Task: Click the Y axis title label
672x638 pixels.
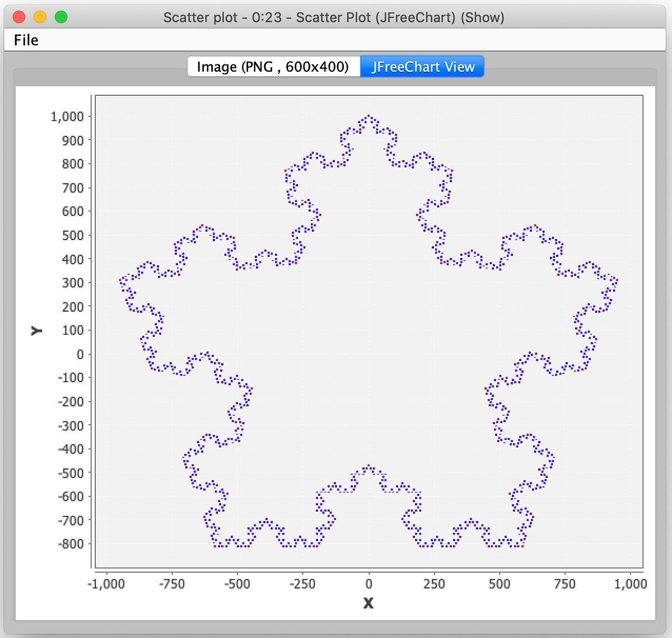Action: coord(36,330)
